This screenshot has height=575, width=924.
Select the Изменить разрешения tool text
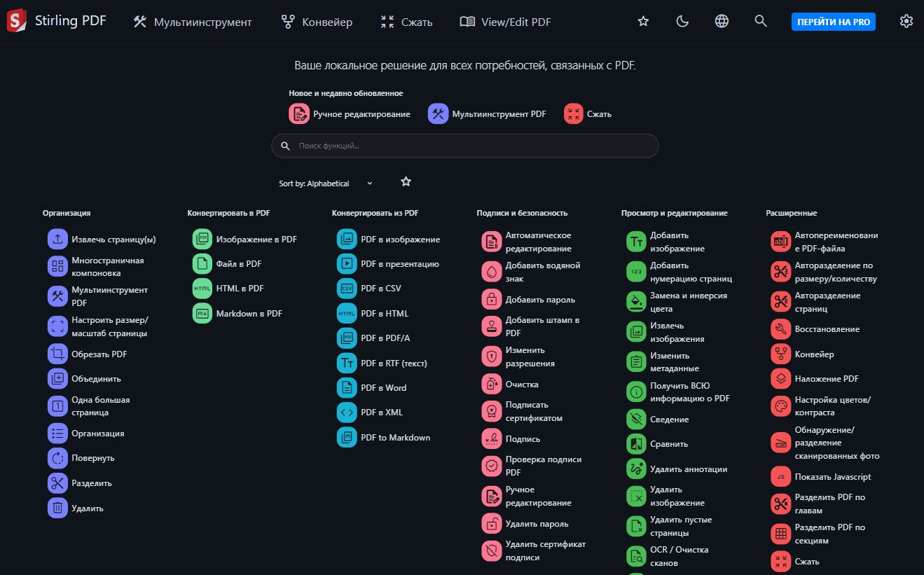pos(530,356)
